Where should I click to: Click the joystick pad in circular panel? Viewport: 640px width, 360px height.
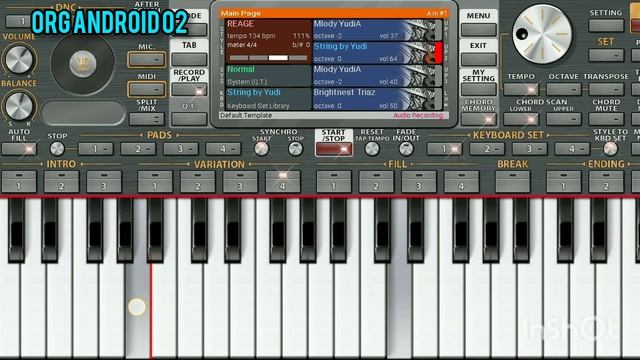pos(83,64)
